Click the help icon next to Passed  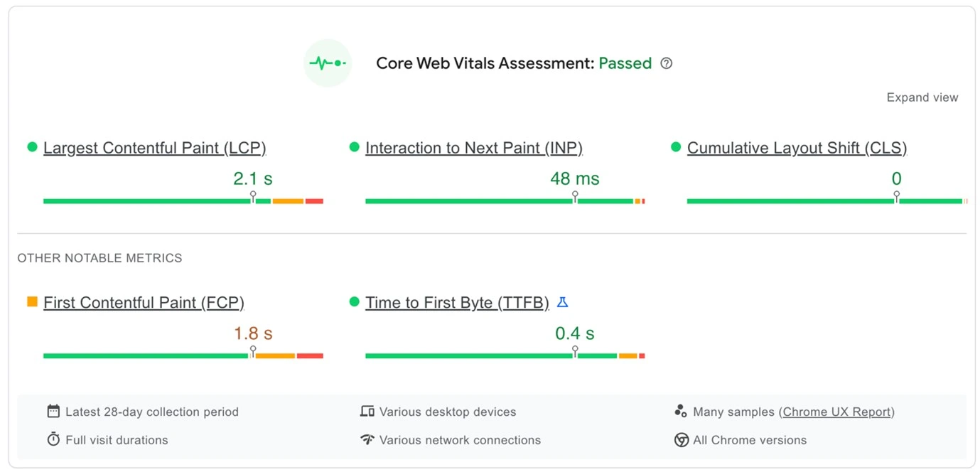point(666,63)
